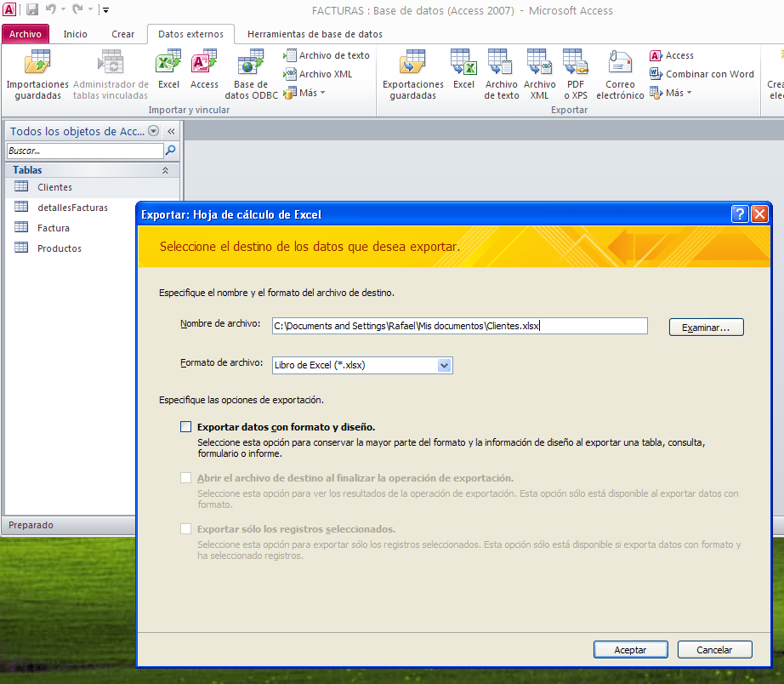
Task: Open Formato de archivo dropdown
Action: tap(444, 365)
